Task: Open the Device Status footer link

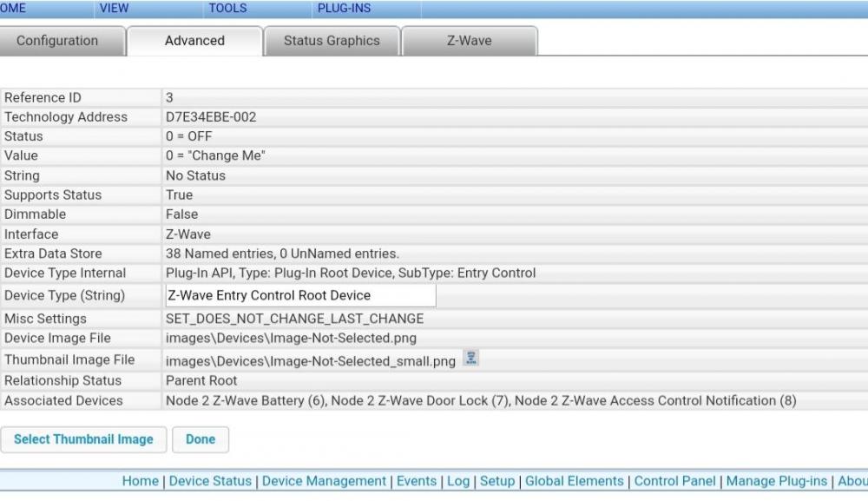Action: click(210, 481)
